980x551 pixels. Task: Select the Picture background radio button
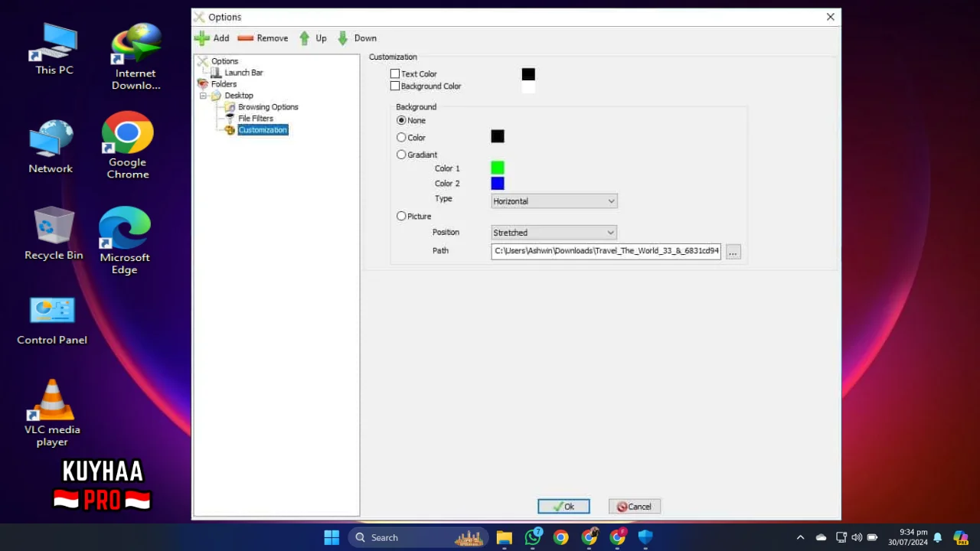(401, 217)
